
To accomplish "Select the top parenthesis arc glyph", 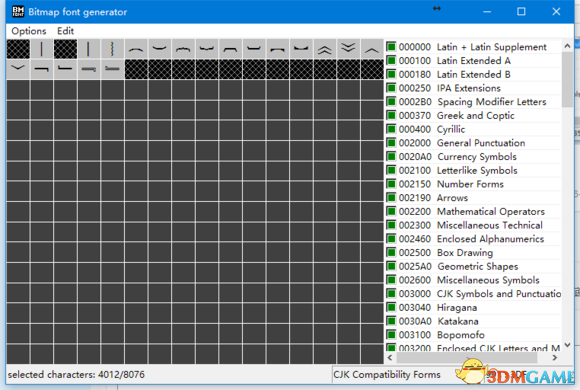I will [136, 49].
